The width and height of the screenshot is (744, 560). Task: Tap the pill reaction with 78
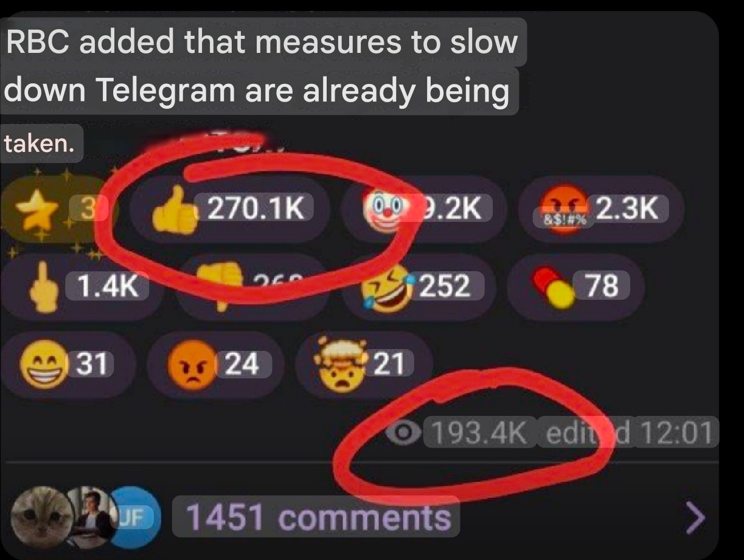[x=575, y=287]
